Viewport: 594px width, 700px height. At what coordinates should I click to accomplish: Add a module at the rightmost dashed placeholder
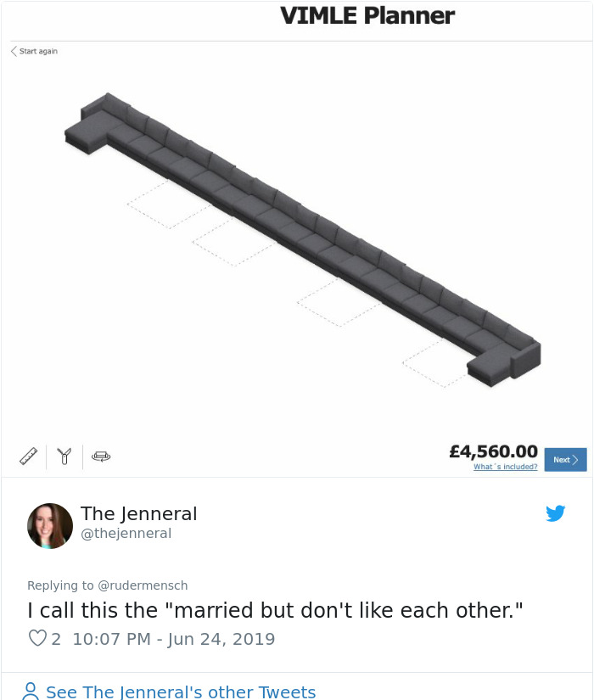coord(435,362)
